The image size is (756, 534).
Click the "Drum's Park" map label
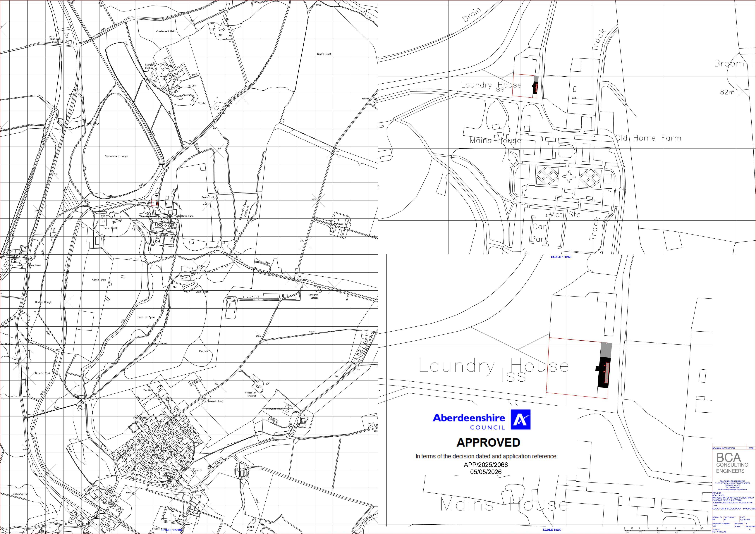click(43, 373)
